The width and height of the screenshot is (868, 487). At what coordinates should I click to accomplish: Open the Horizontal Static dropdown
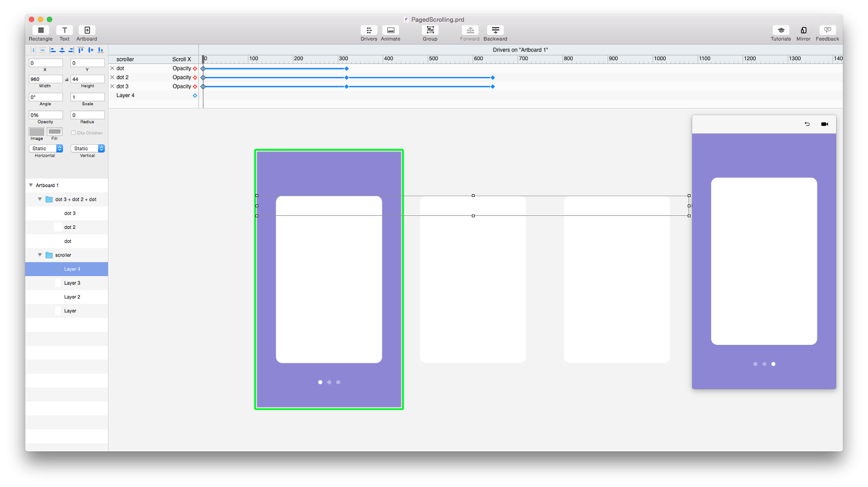(46, 149)
